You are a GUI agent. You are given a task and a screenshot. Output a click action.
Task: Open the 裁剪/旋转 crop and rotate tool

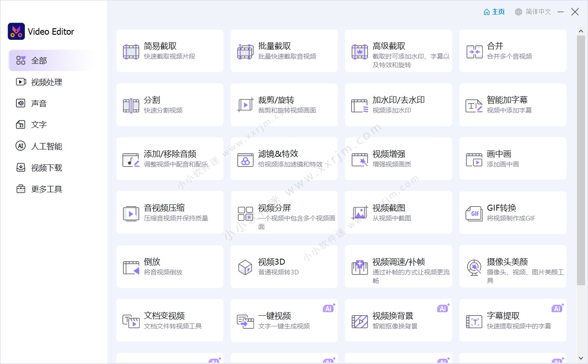tap(284, 104)
